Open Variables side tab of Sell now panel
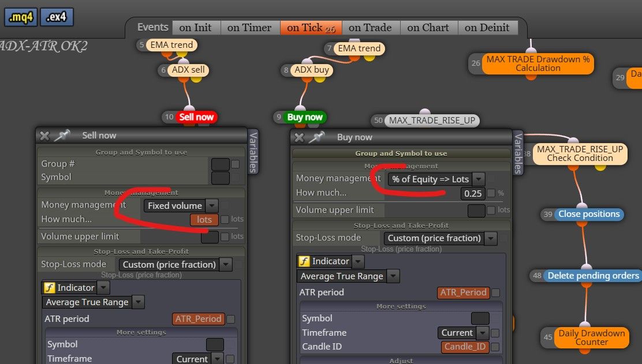Viewport: 642px width, 364px height. click(x=253, y=152)
